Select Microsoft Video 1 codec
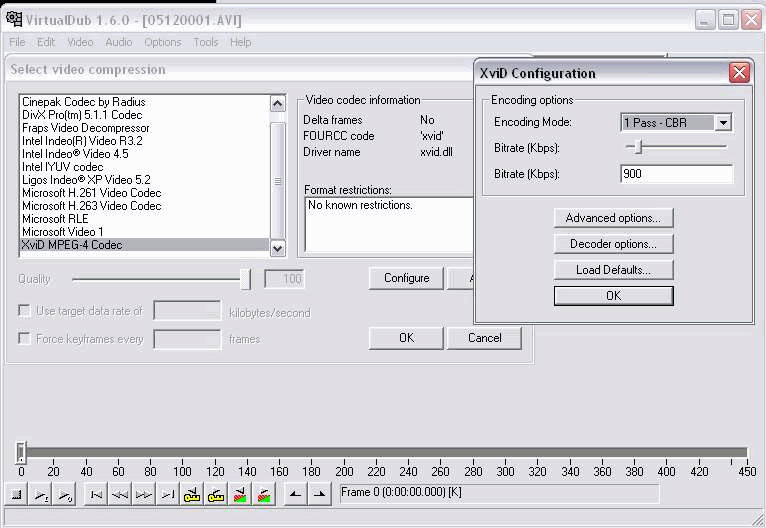Viewport: 766px width, 528px height. [x=145, y=232]
